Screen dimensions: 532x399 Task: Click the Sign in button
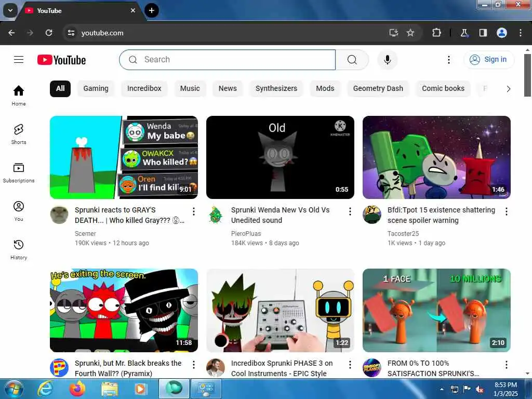coord(489,60)
